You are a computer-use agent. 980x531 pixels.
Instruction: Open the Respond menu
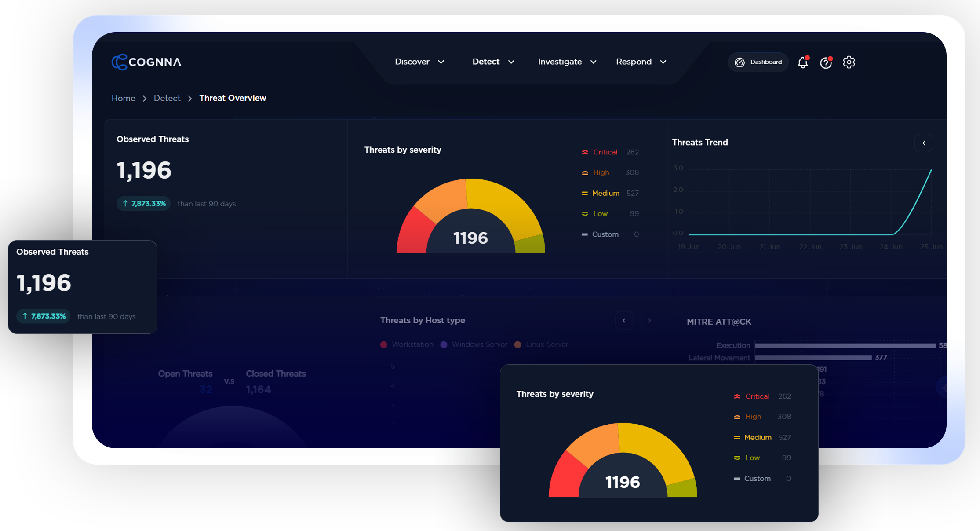coord(641,62)
